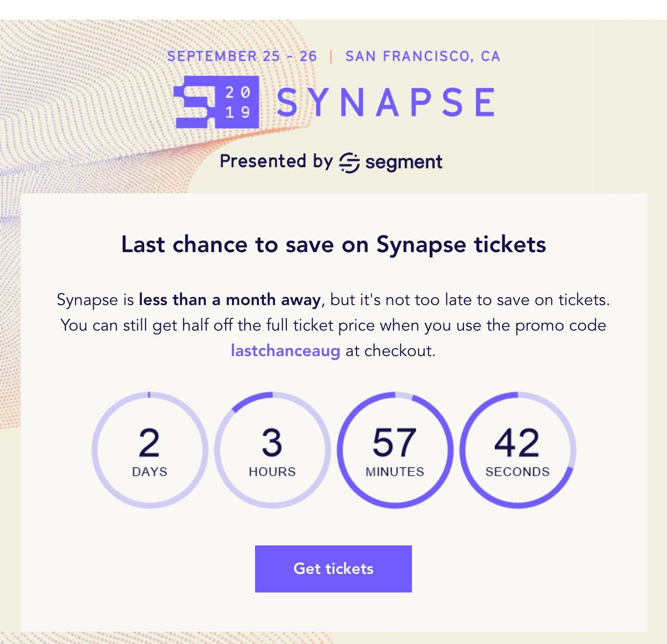
Task: Click the Minutes countdown circle
Action: (395, 450)
